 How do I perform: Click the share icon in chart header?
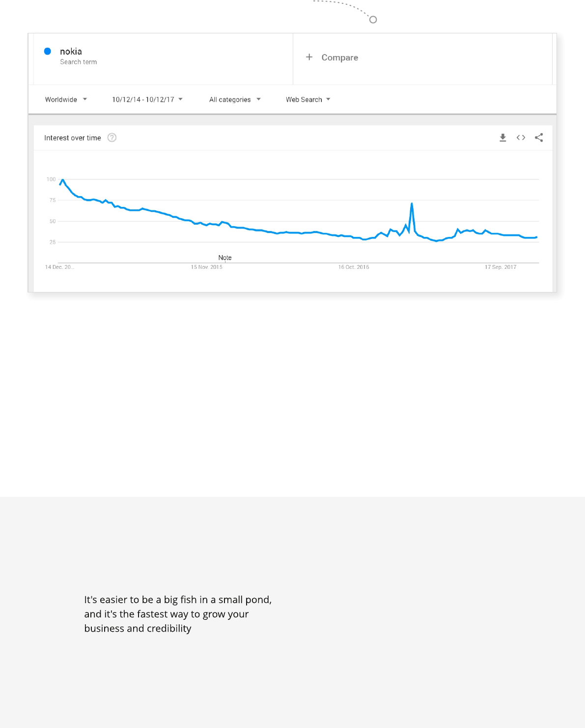tap(539, 138)
